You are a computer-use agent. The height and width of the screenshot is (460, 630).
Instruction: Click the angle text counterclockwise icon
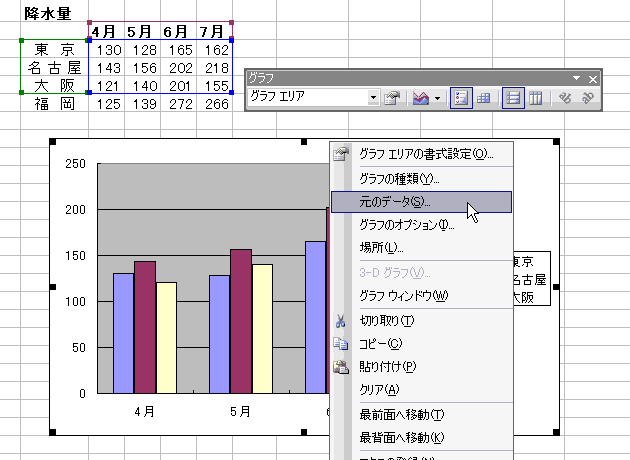point(587,98)
